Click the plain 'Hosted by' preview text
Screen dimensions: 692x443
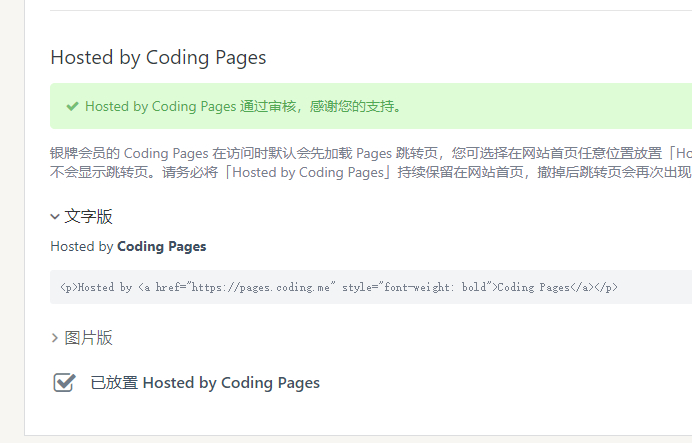click(82, 246)
